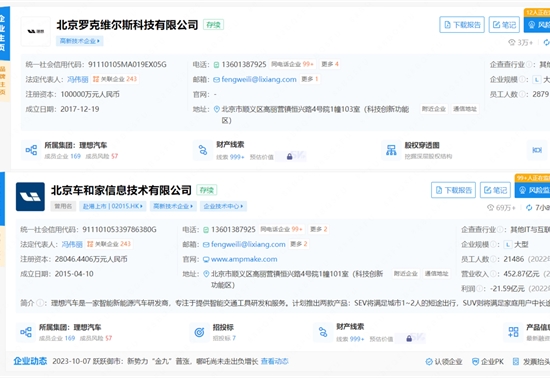Click 成员企业 169 in 北京车和家 card
The height and width of the screenshot is (378, 550).
pos(57,338)
